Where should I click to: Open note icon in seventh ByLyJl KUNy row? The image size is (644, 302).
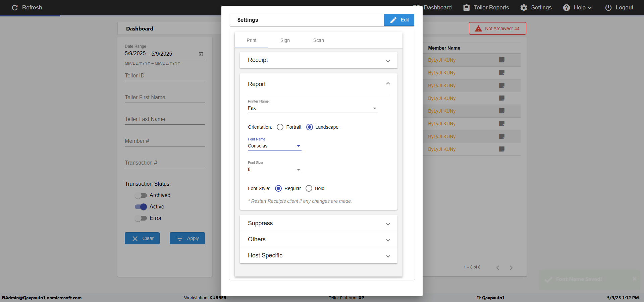(502, 136)
